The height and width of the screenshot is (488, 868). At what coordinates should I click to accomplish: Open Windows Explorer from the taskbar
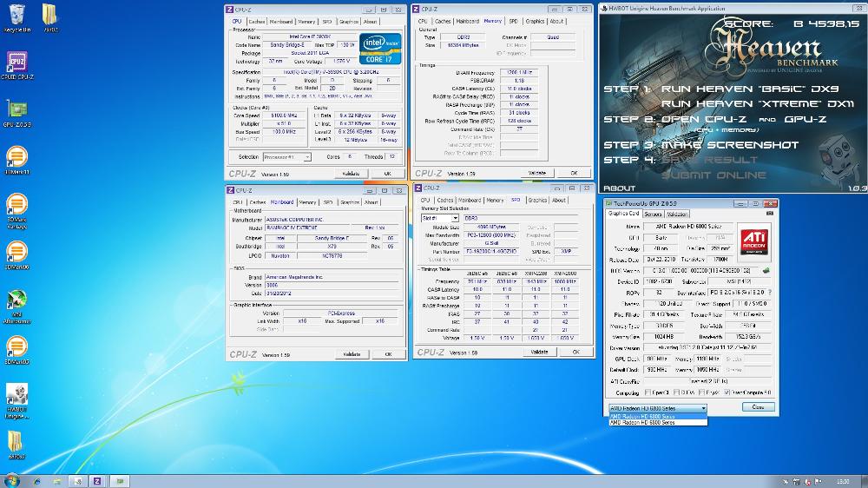(56, 481)
